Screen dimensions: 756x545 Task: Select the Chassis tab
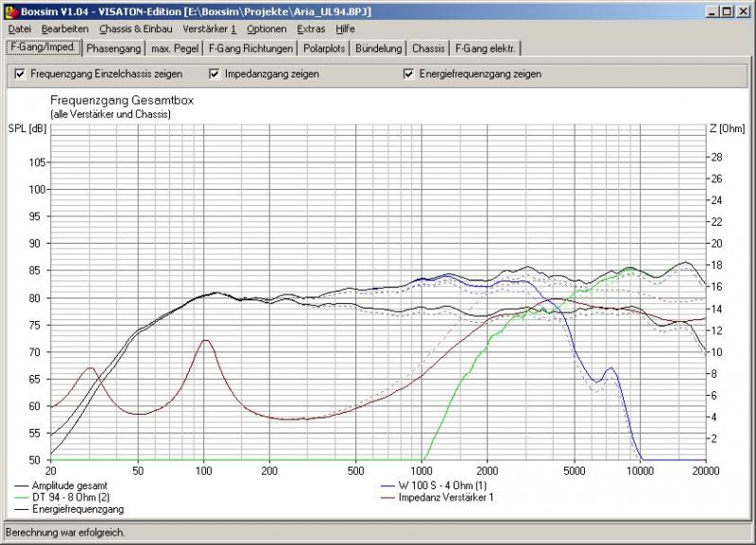pyautogui.click(x=428, y=47)
